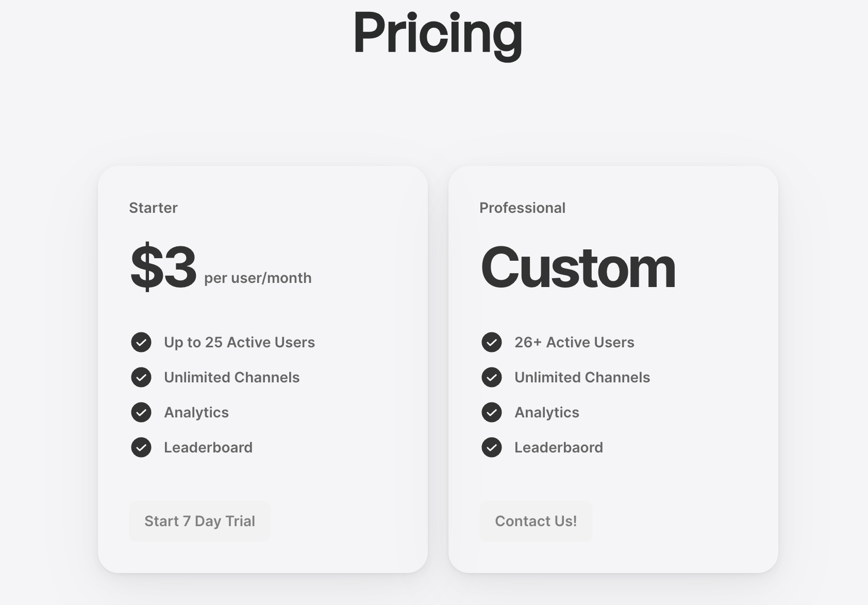Screen dimensions: 868x605
Task: Click the Up to 25 Active Users text
Action: click(239, 342)
